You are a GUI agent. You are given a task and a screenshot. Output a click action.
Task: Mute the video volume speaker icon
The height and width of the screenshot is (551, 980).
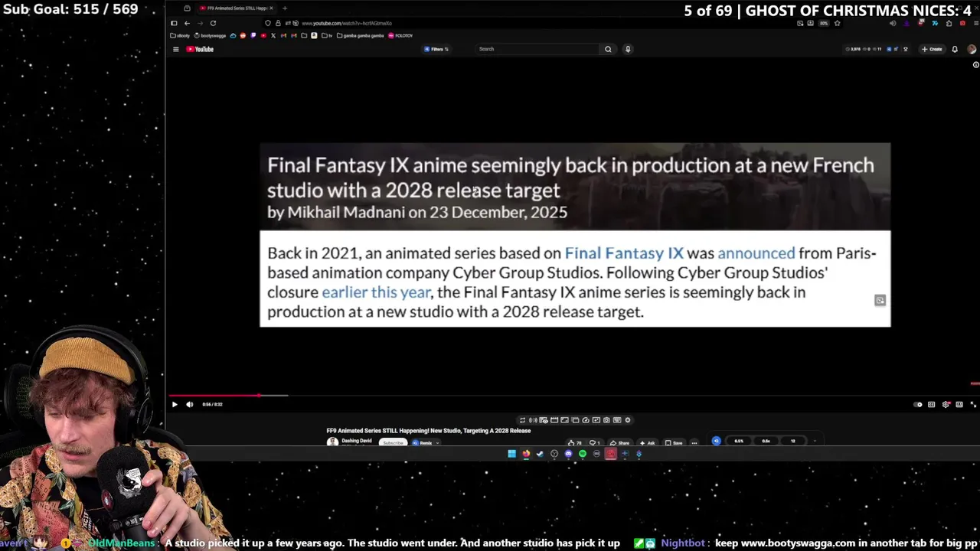tap(190, 404)
